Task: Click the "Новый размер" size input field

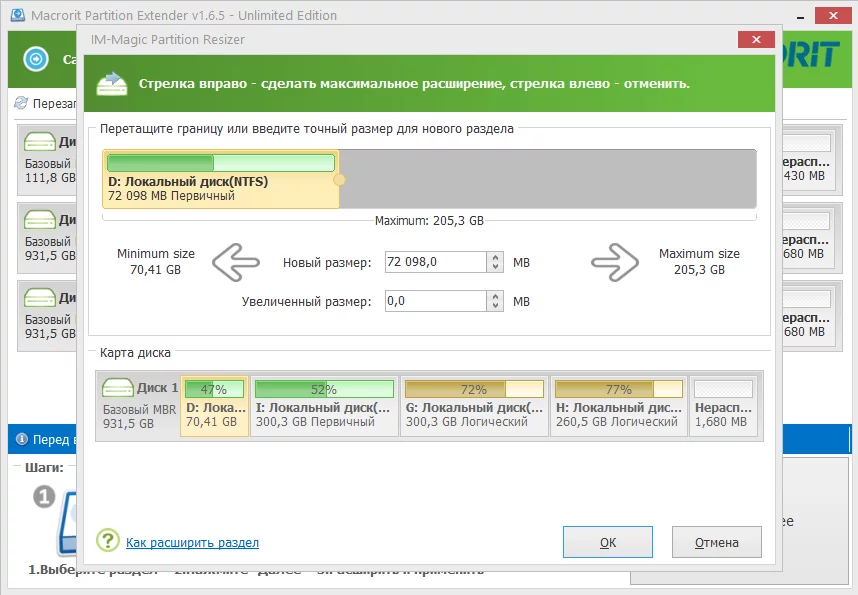Action: pyautogui.click(x=436, y=262)
